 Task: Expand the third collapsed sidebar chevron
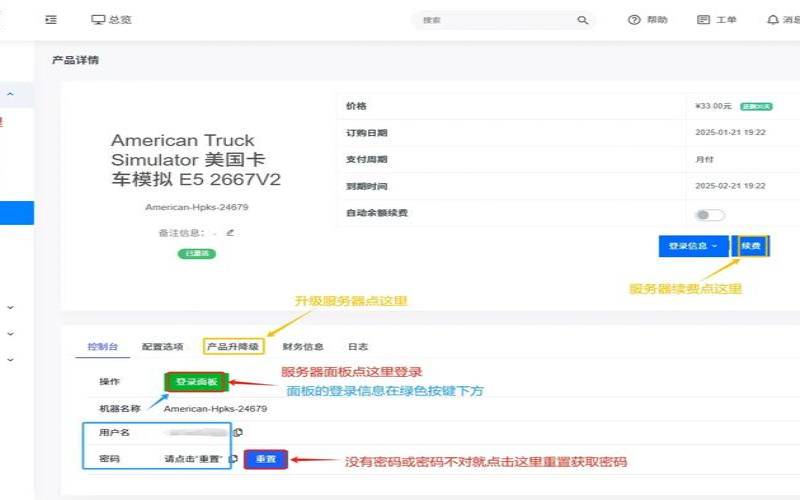(x=10, y=360)
